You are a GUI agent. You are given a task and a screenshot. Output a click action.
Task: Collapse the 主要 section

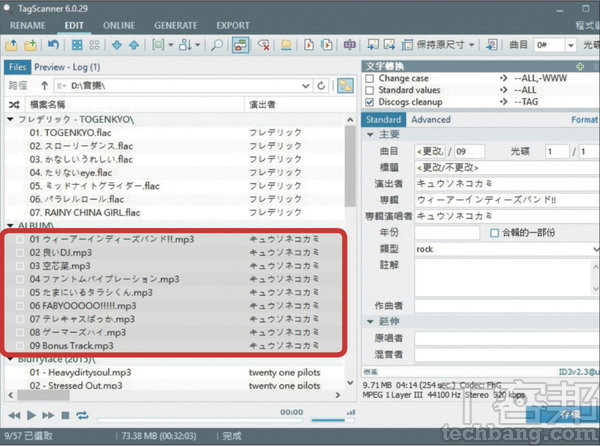pos(370,135)
